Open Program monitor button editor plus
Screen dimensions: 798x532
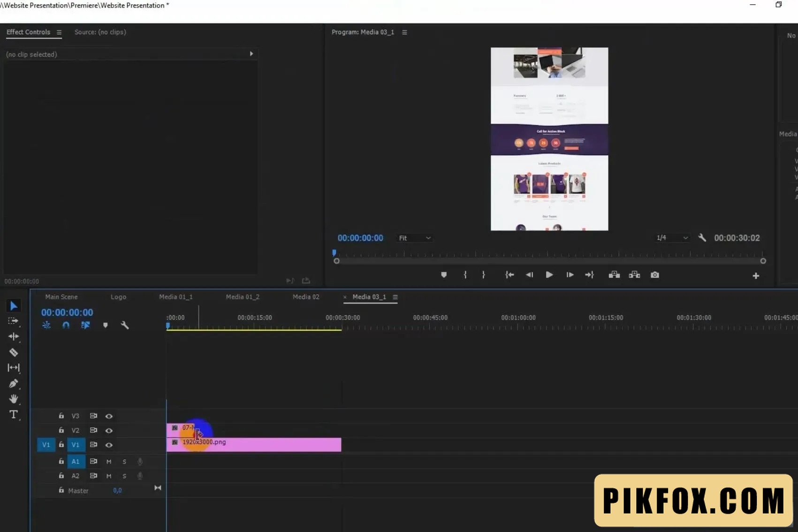click(756, 276)
